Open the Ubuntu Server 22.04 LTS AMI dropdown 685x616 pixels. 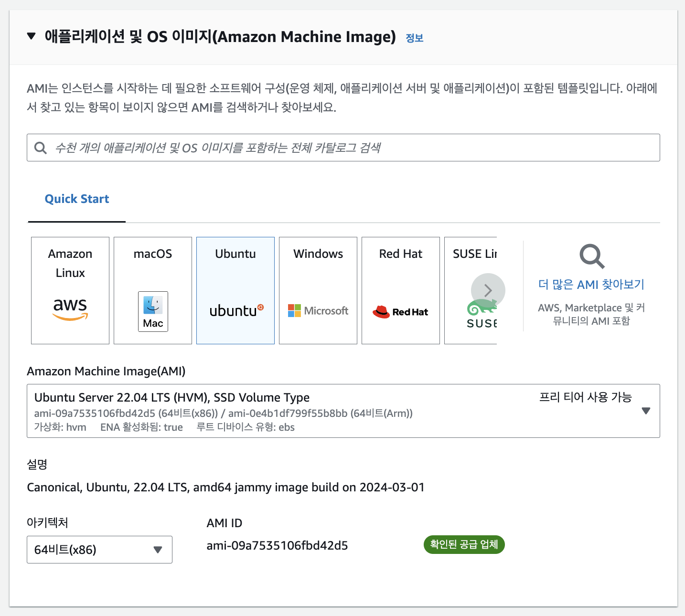(x=343, y=411)
